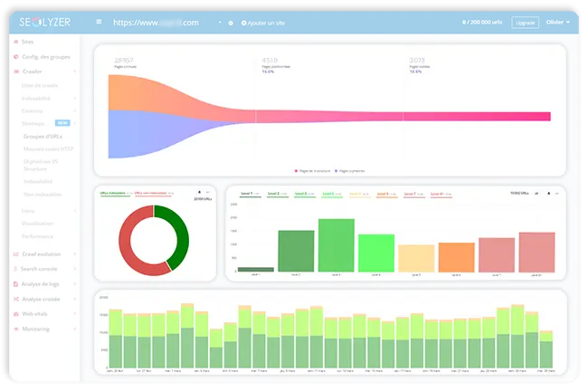This screenshot has width=588, height=391.
Task: Click the bar chart icon on levels panel
Action: click(x=536, y=194)
